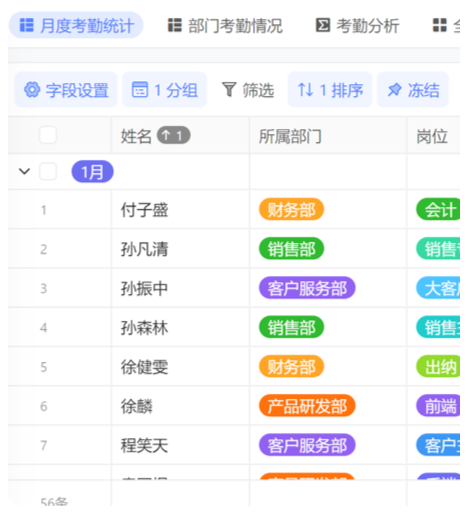This screenshot has height=514, width=468.
Task: Click the 考勤分析 sigma icon
Action: 323,25
